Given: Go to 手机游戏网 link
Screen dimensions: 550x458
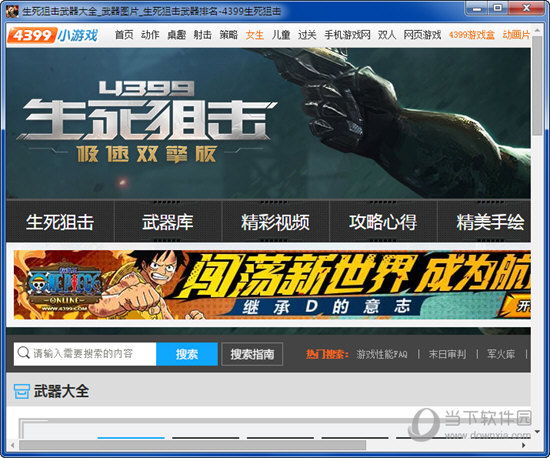Looking at the screenshot, I should pos(347,35).
